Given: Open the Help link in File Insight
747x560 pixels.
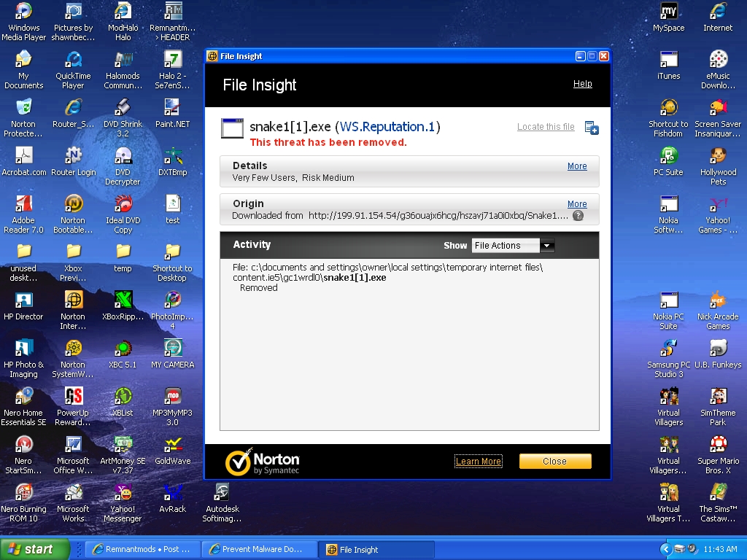Looking at the screenshot, I should click(582, 84).
